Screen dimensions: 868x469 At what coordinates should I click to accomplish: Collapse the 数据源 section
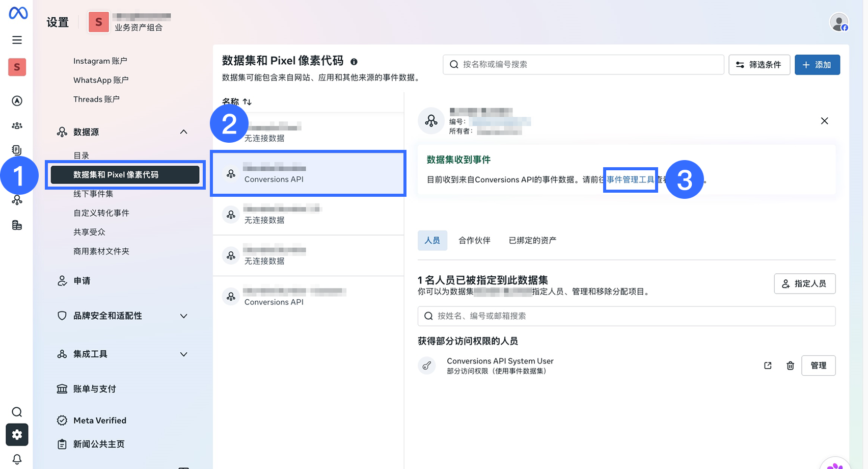(183, 132)
